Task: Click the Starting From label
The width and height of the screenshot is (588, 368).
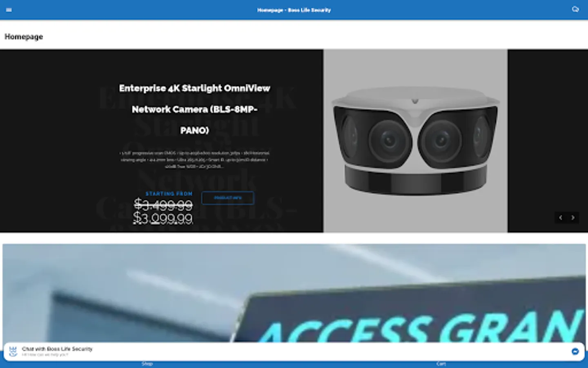Action: click(x=169, y=194)
